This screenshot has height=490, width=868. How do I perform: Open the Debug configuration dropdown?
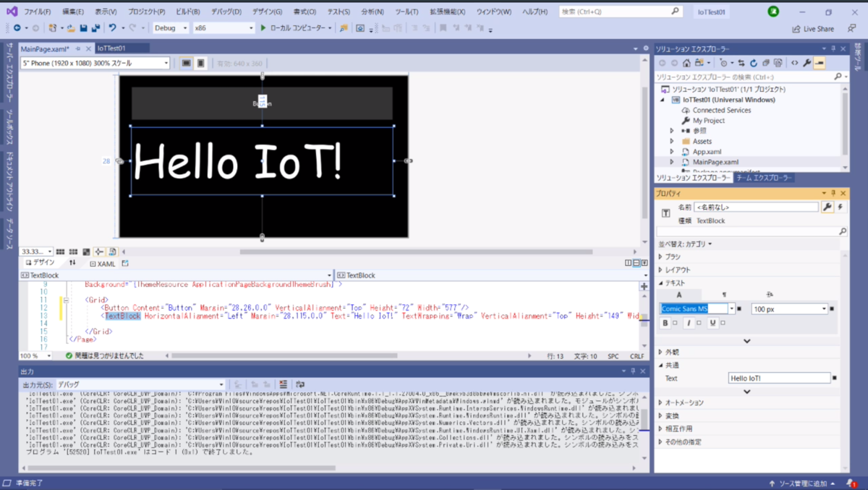click(x=171, y=27)
